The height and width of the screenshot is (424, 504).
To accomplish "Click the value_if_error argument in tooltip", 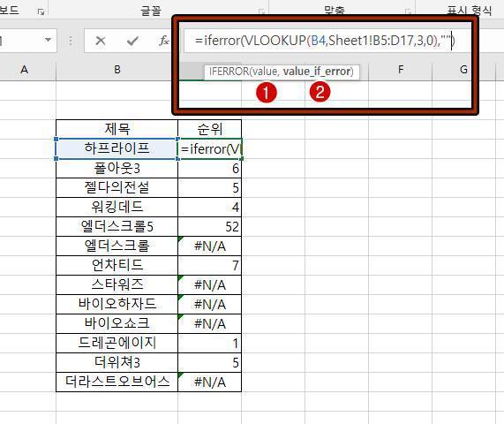I will click(x=317, y=72).
